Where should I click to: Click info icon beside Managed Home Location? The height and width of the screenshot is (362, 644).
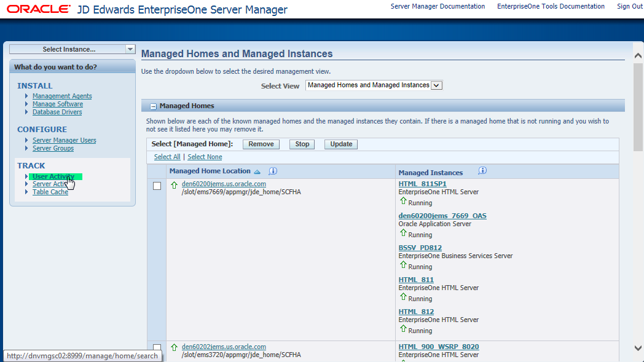[273, 171]
